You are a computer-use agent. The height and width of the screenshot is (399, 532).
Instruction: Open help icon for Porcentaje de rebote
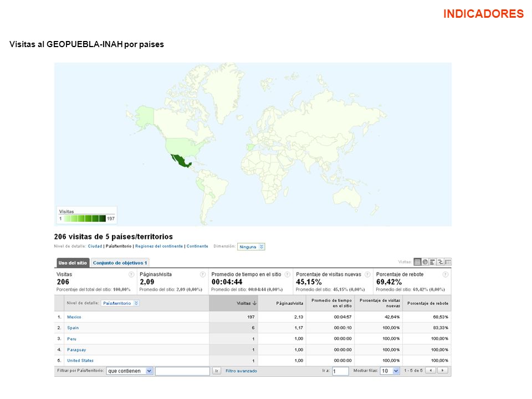coord(446,274)
